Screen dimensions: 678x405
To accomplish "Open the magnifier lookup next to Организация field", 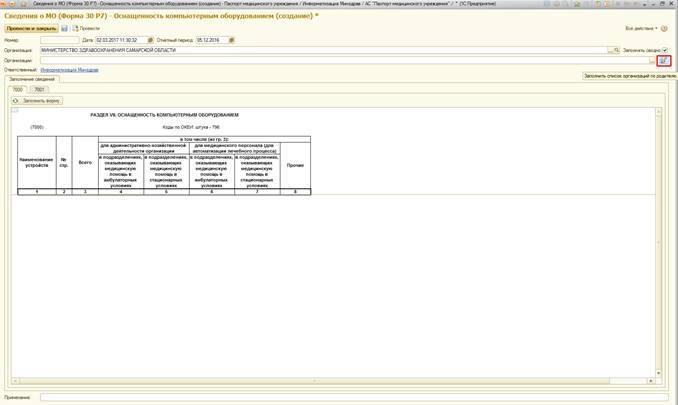I will pos(616,50).
